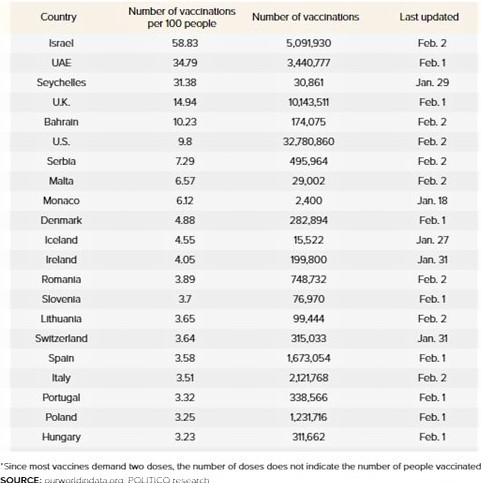This screenshot has width=481, height=483.
Task: Click the two-doses footnote text
Action: point(241,466)
